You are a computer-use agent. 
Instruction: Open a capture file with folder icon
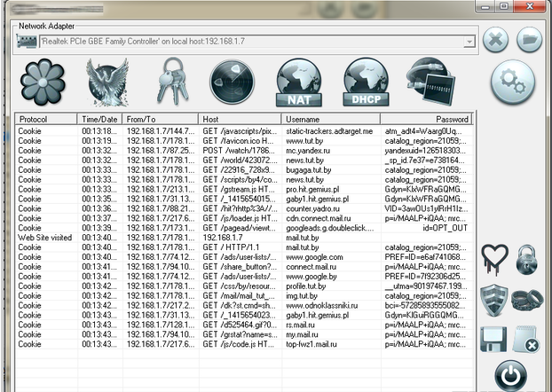[x=530, y=40]
